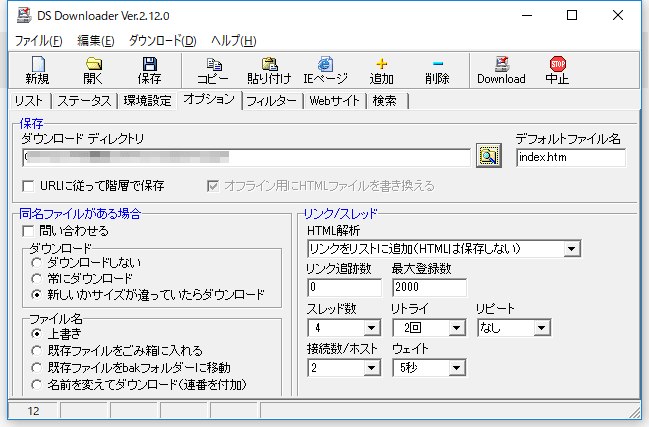649x427 pixels.
Task: Browse for download directory with magnifier button
Action: coord(489,156)
